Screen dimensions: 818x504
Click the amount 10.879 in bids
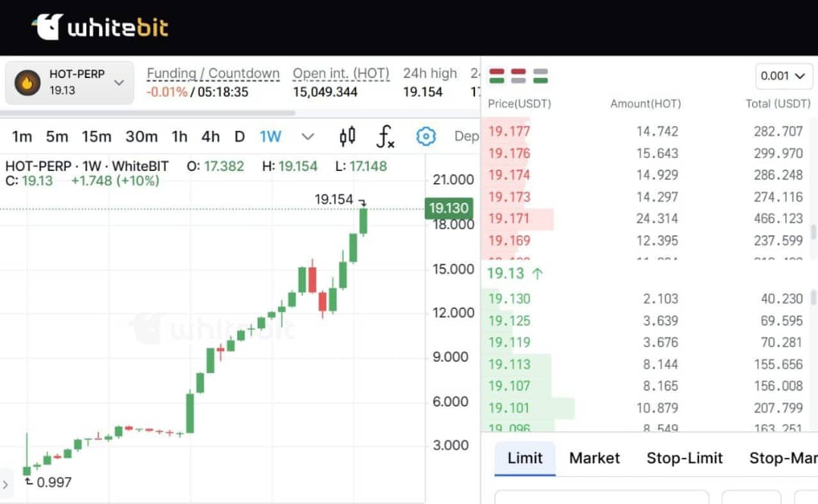657,408
